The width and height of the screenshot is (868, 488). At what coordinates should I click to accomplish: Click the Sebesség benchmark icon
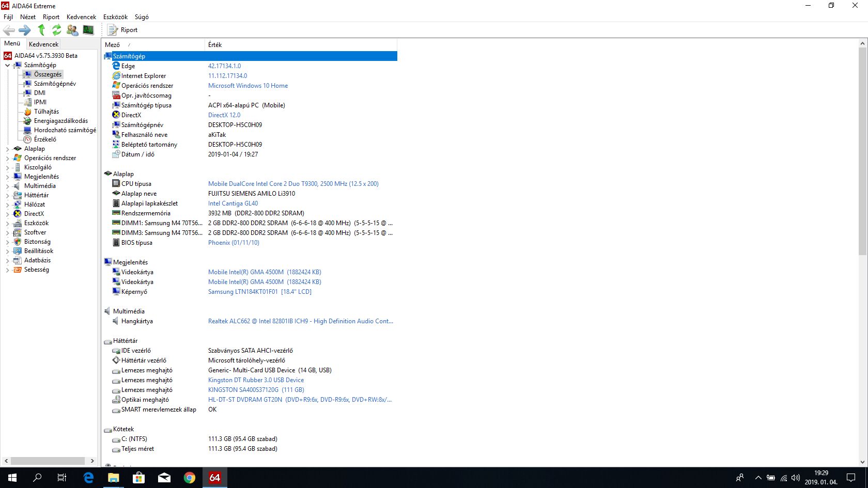click(x=18, y=270)
